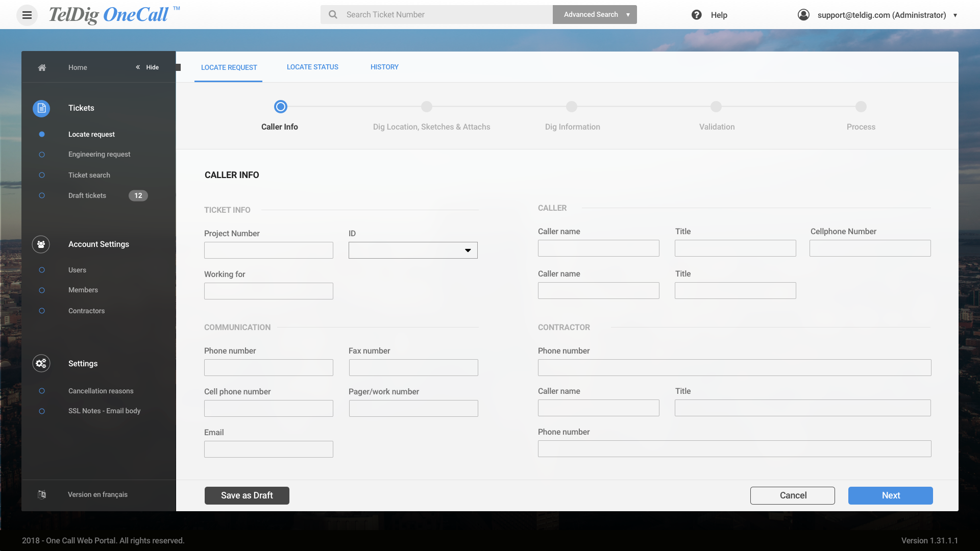The width and height of the screenshot is (980, 551).
Task: Click the Account Settings people icon
Action: (41, 244)
